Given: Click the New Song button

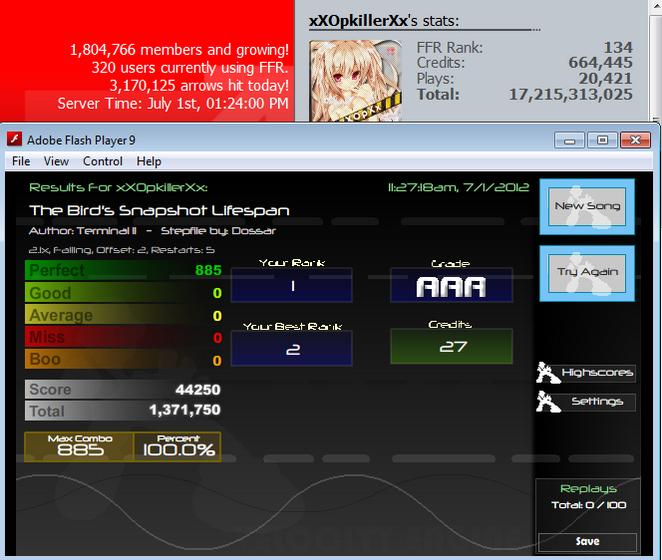Looking at the screenshot, I should (587, 207).
